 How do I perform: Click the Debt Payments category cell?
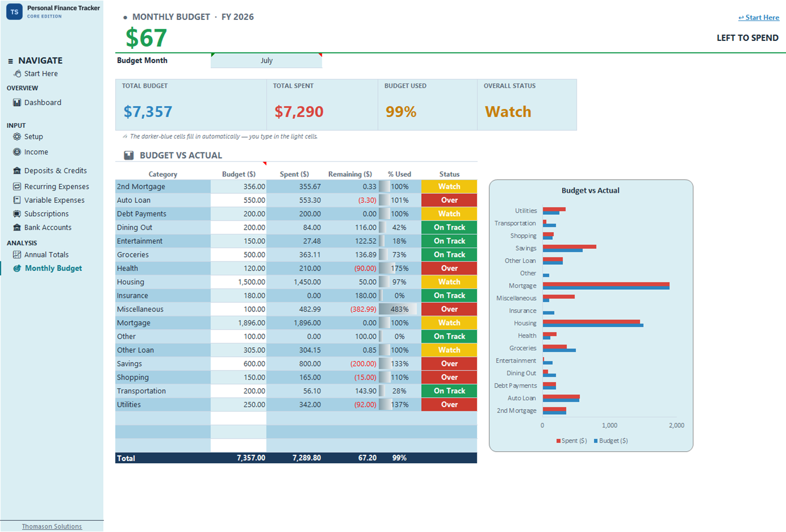click(163, 214)
